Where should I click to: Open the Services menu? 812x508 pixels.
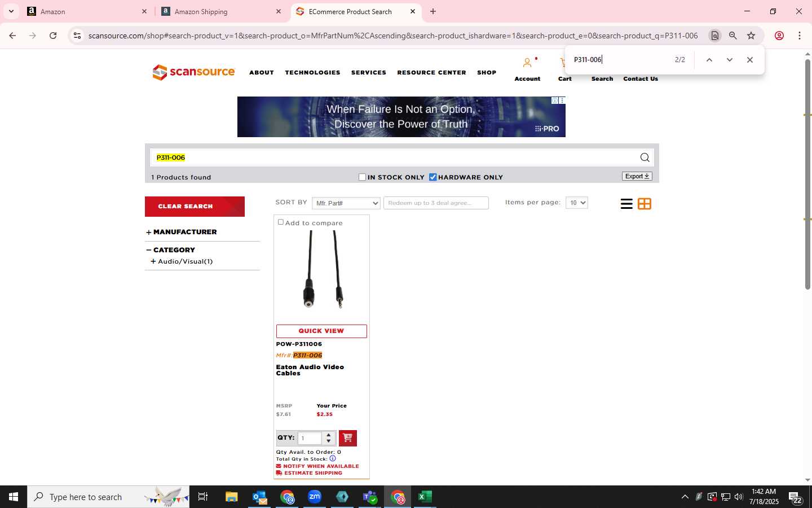coord(369,73)
